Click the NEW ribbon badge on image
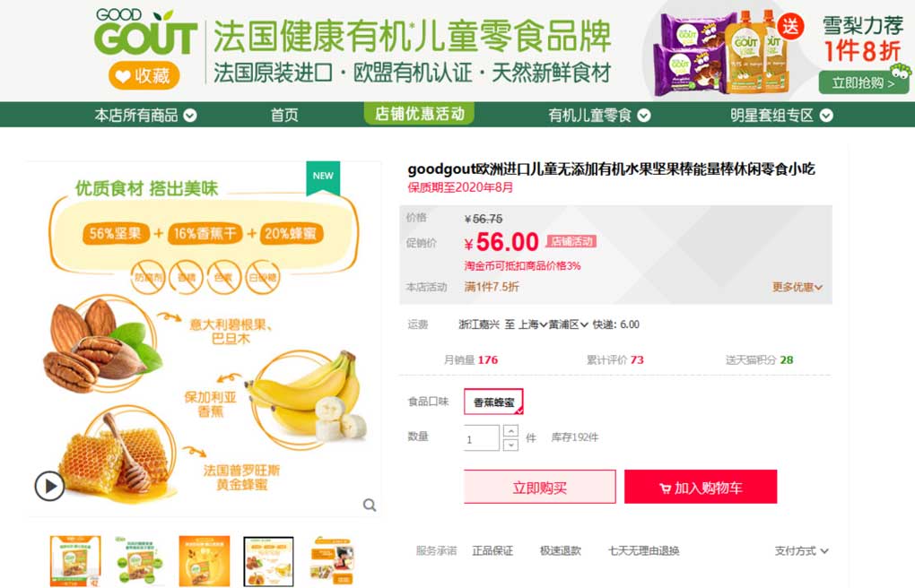Viewport: 915px width, 588px height. point(323,177)
